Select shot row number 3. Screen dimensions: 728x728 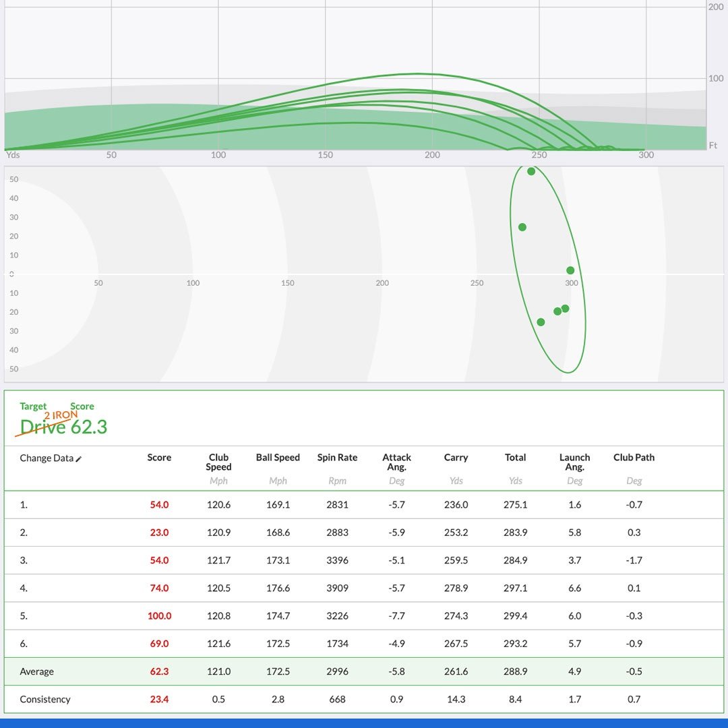click(364, 560)
